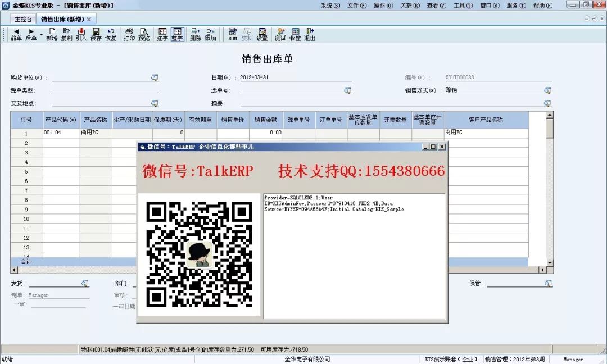Maximize the TalkERP popup window

(433, 147)
